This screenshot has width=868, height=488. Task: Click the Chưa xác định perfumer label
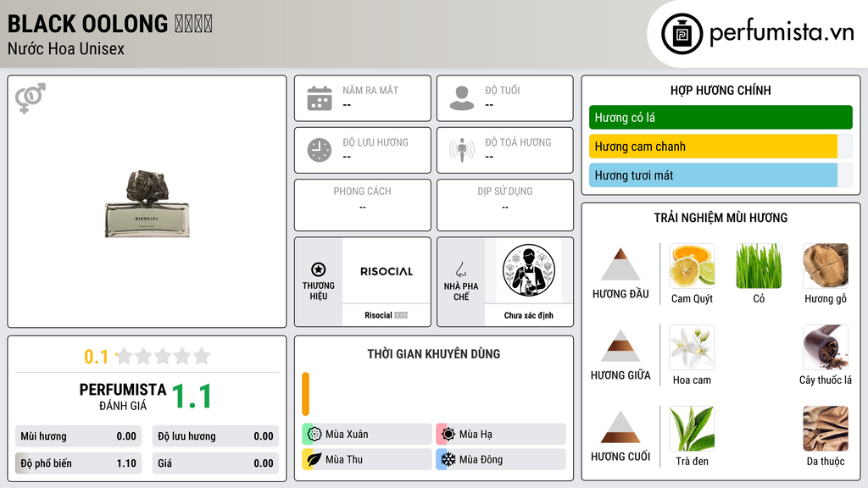(529, 315)
